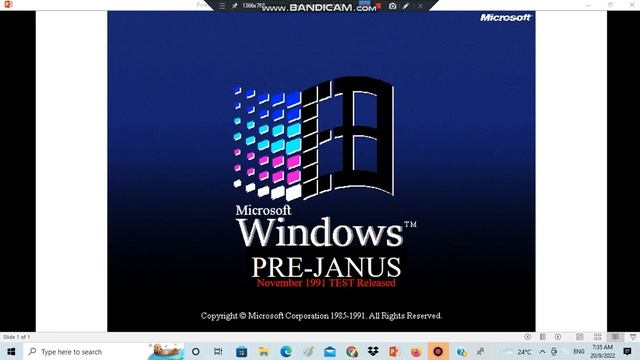Select the Bandicam pencil drawing tool
Image resolution: width=640 pixels, height=360 pixels.
(406, 6)
